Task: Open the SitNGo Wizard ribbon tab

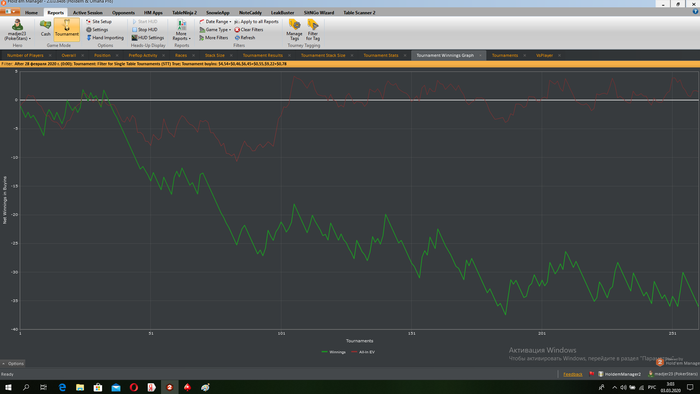Action: point(319,12)
